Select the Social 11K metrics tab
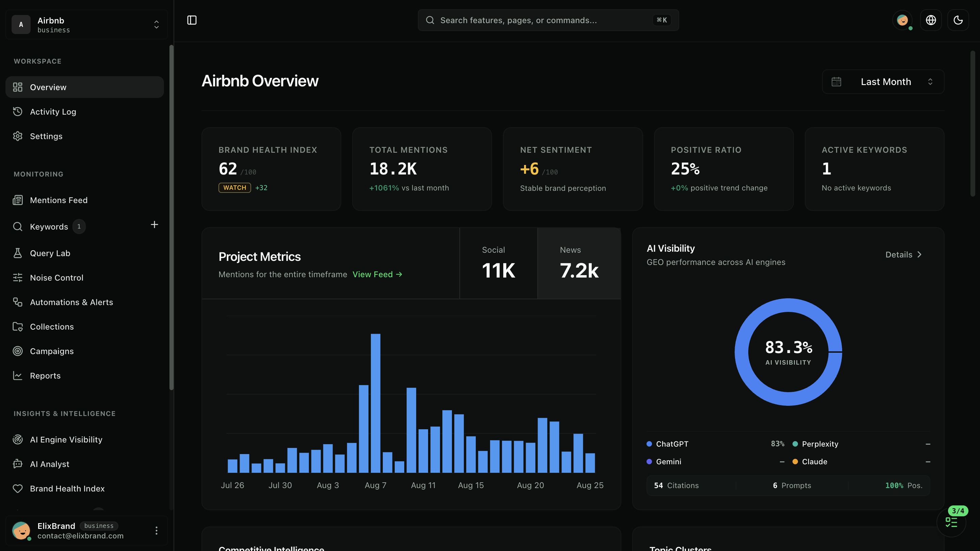Screen dimensions: 980x551 pyautogui.click(x=499, y=263)
